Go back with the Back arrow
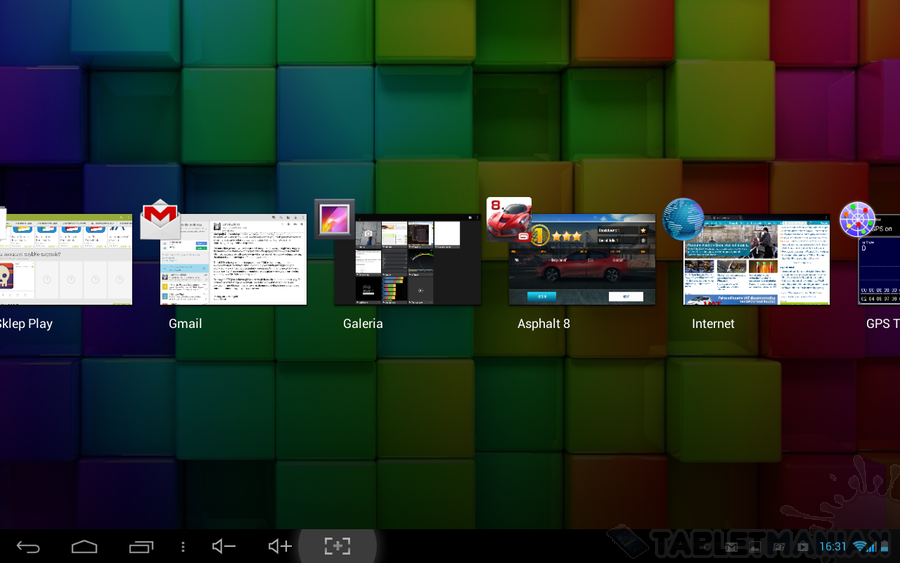900x563 pixels. [28, 546]
